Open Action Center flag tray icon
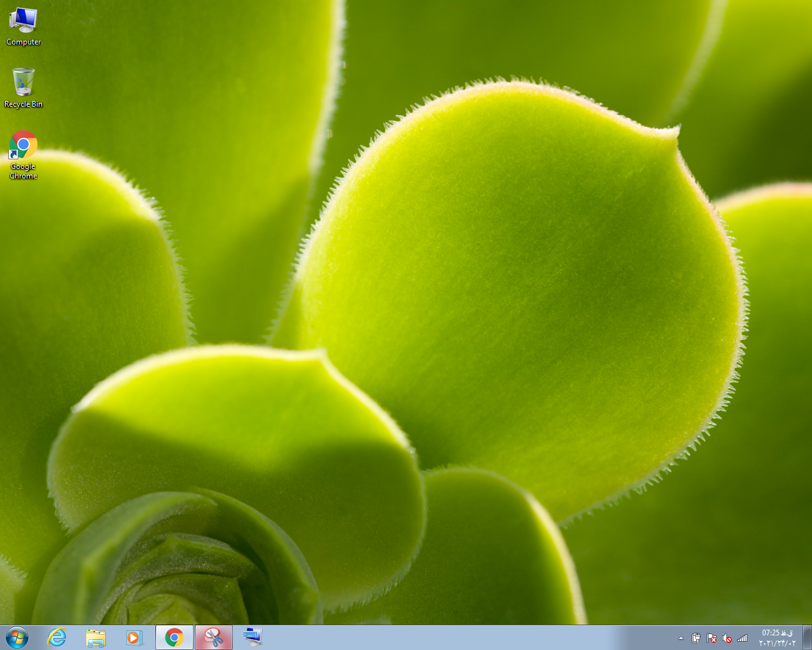812x650 pixels. [x=712, y=638]
